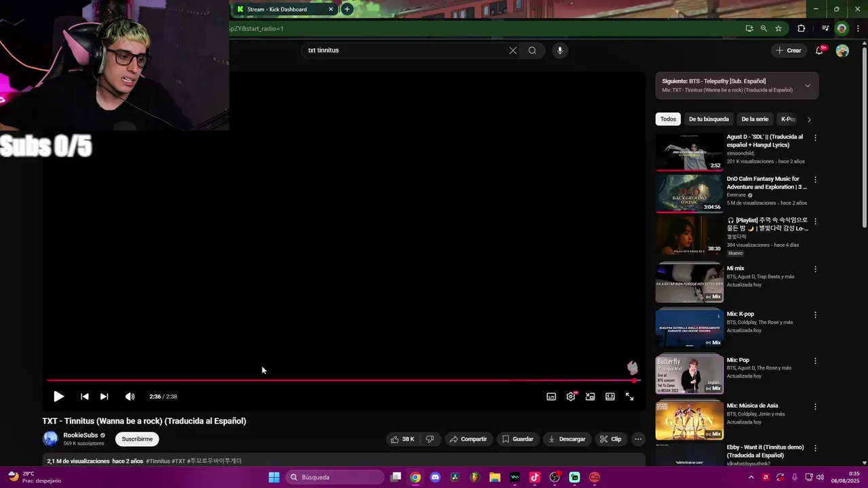Open options for the Korean Playlist video
Screen dimensions: 868x488
point(815,221)
